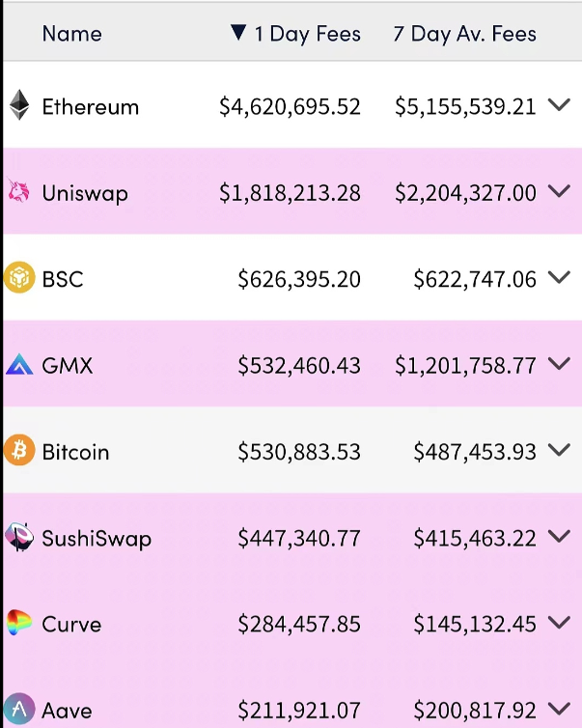Image resolution: width=582 pixels, height=728 pixels.
Task: Click the GMX blue triangle icon
Action: click(19, 365)
